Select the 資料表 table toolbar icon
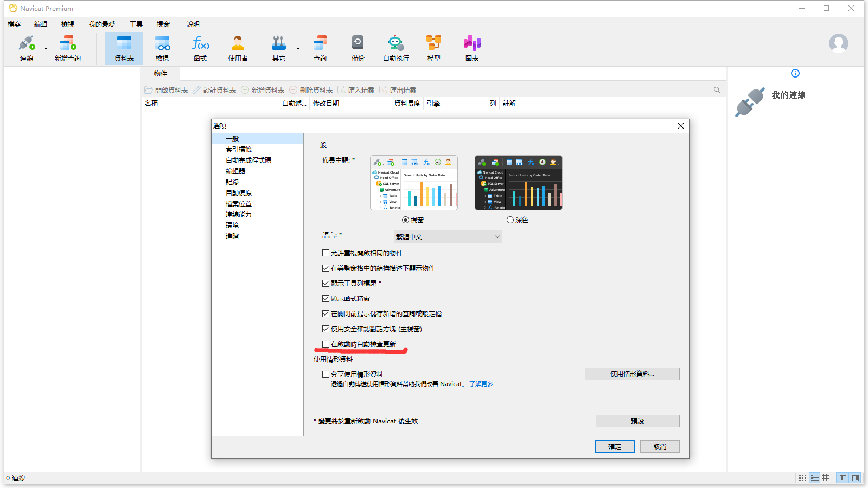868x488 pixels. pos(124,48)
